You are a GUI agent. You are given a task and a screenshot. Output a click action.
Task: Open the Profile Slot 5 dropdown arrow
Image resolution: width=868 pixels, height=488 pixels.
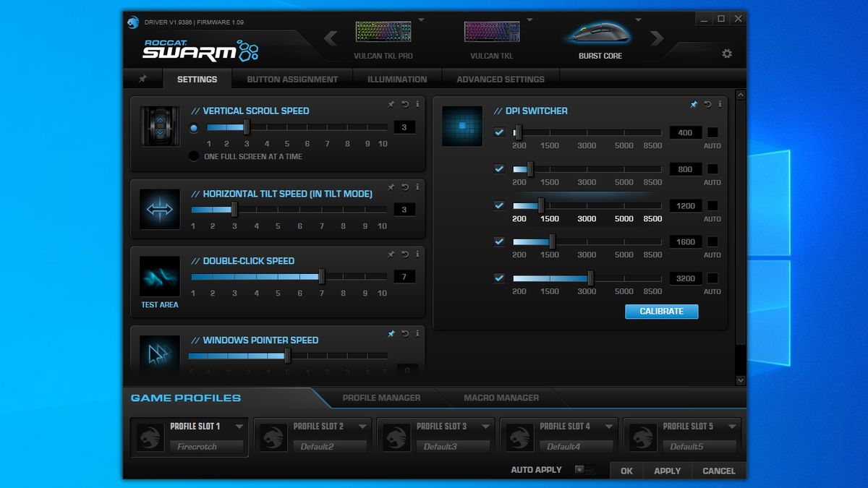click(x=732, y=427)
